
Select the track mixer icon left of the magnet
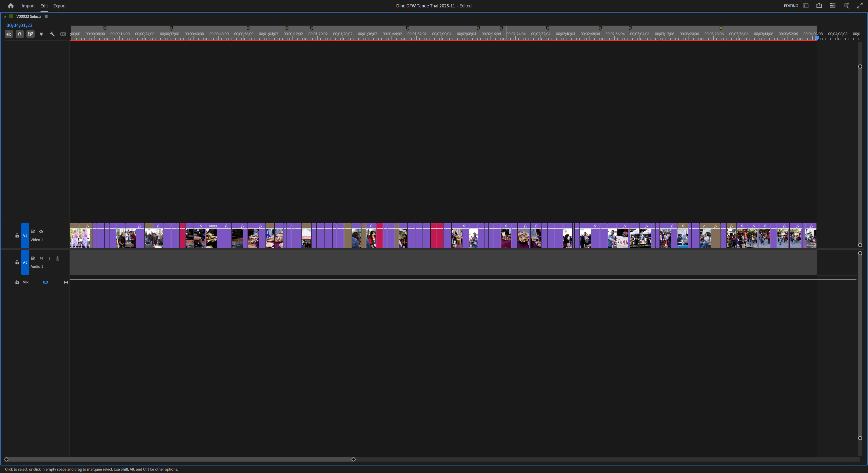[9, 34]
